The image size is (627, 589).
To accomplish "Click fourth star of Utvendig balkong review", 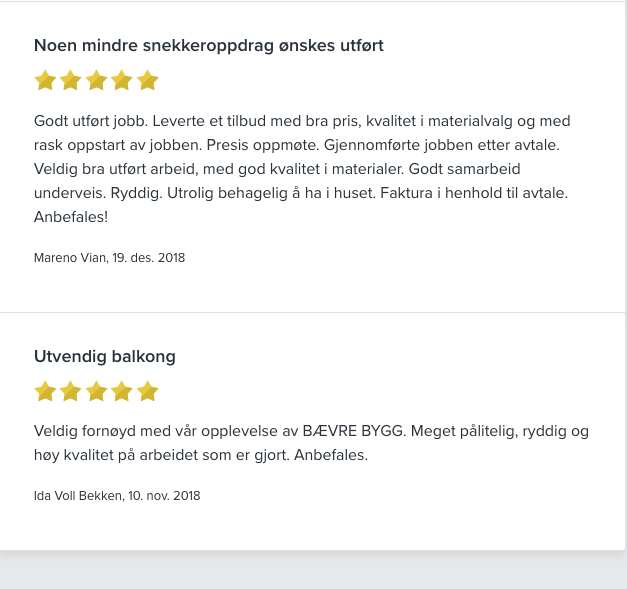I will click(122, 391).
